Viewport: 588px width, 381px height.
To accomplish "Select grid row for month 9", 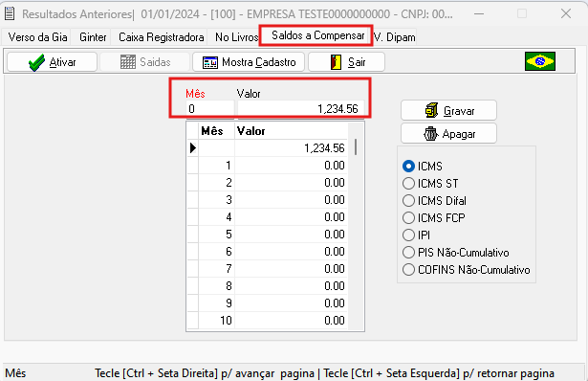I will tap(268, 303).
